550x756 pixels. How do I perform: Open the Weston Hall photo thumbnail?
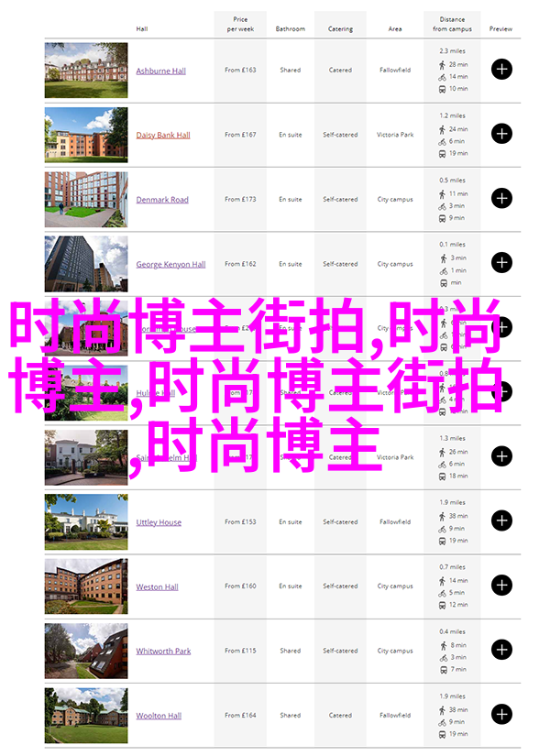tap(86, 586)
